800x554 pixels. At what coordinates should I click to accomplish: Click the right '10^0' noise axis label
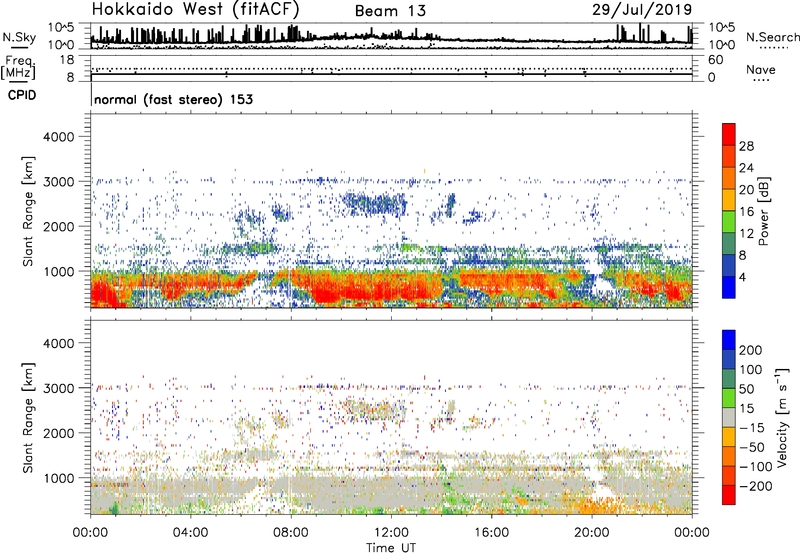click(722, 45)
